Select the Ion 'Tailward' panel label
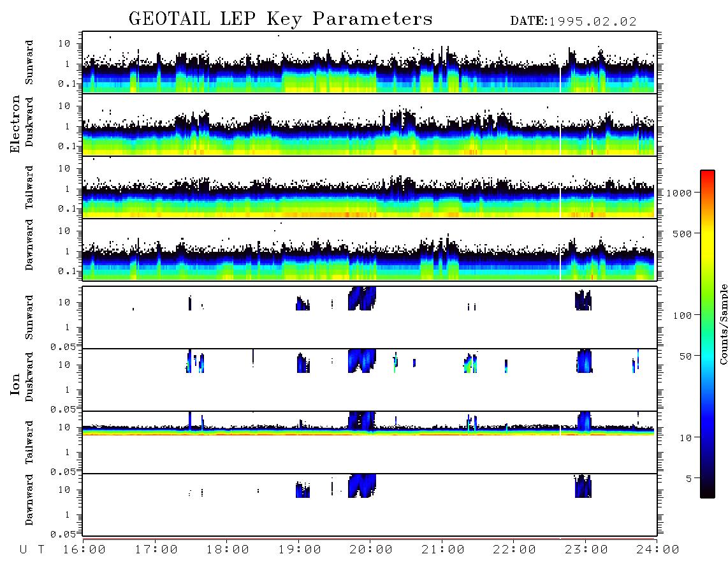728x561 pixels. tap(29, 442)
